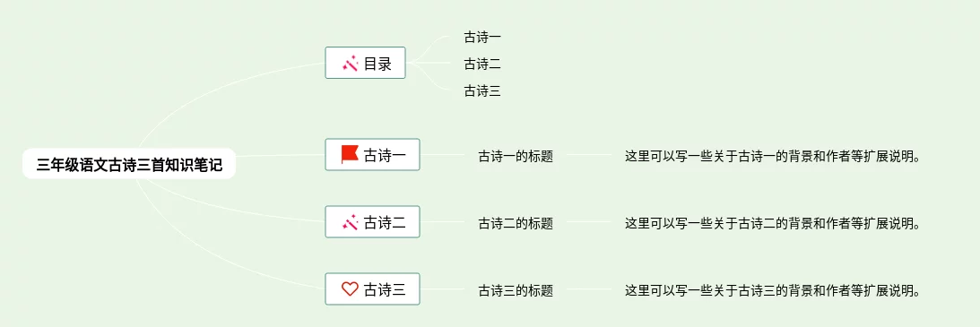Select the 古诗二 node label

click(x=385, y=222)
